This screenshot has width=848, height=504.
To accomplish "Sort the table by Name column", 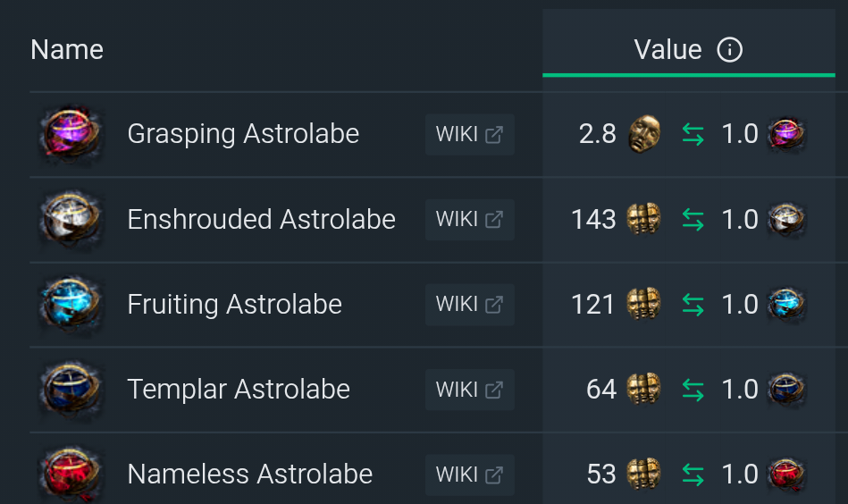I will click(67, 50).
